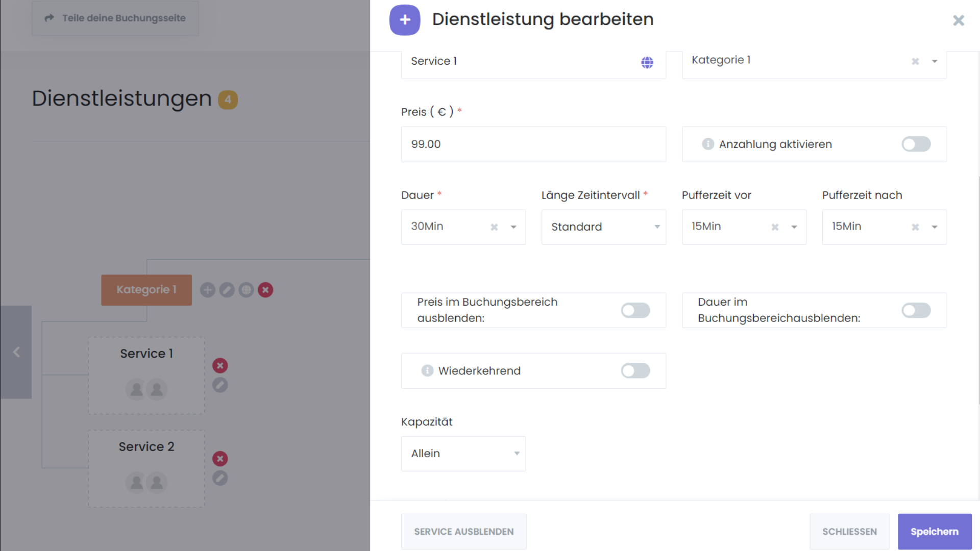Viewport: 980px width, 551px height.
Task: Click the info icon next to Anzahlung aktivieren
Action: click(707, 144)
